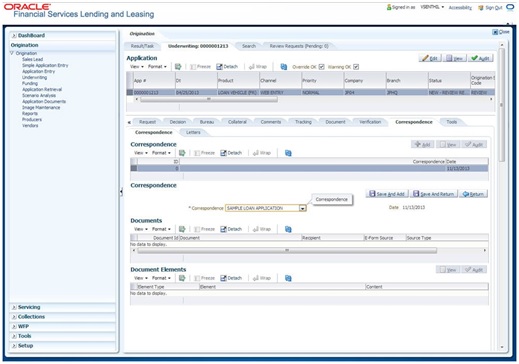Click blue copy icon in Document Elements toolbar
Screen dimensions: 519x364
point(288,278)
